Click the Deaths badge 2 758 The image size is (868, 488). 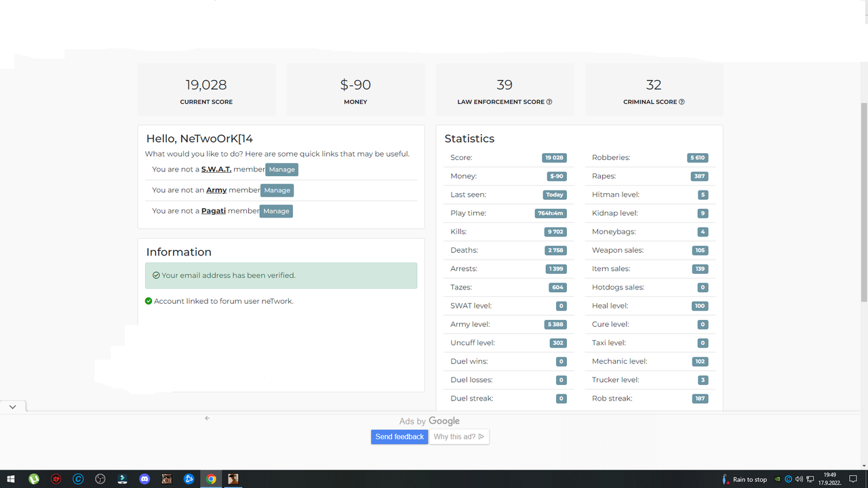(x=555, y=251)
